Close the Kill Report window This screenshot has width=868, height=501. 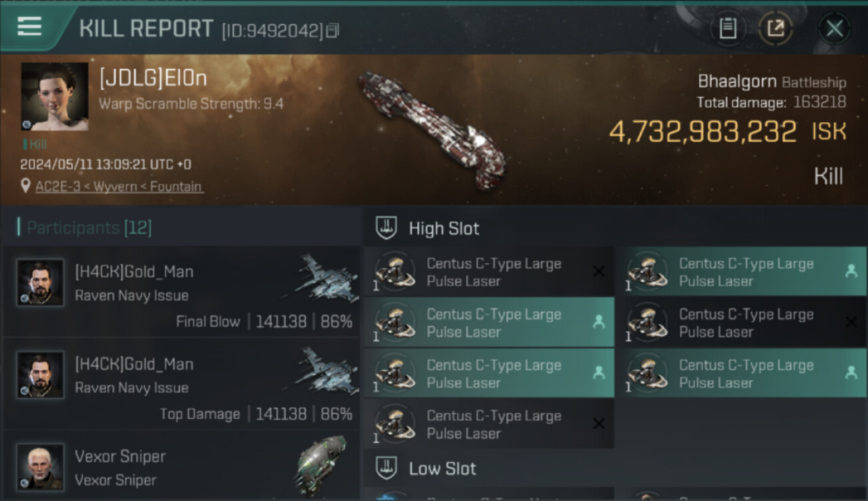tap(834, 29)
